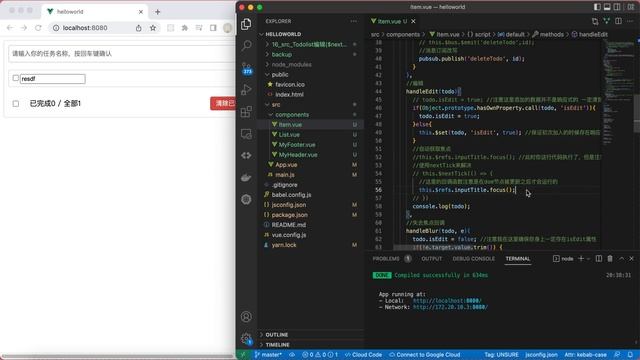Expand the 16_src_Todolist folder
Screen dimensions: 640x360
coord(267,44)
